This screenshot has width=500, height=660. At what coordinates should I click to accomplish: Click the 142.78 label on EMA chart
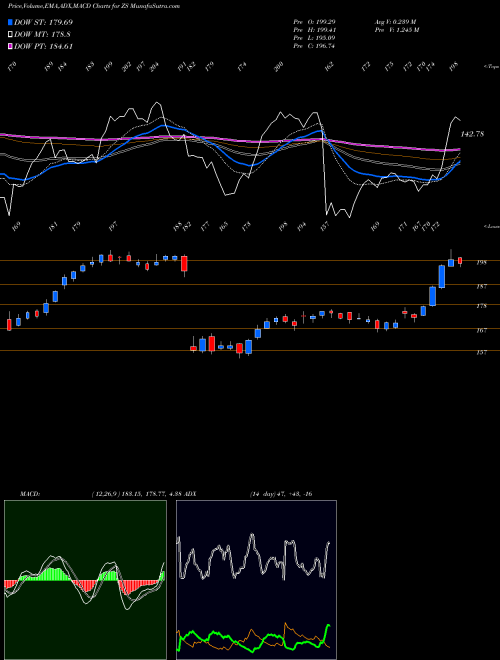coord(472,134)
